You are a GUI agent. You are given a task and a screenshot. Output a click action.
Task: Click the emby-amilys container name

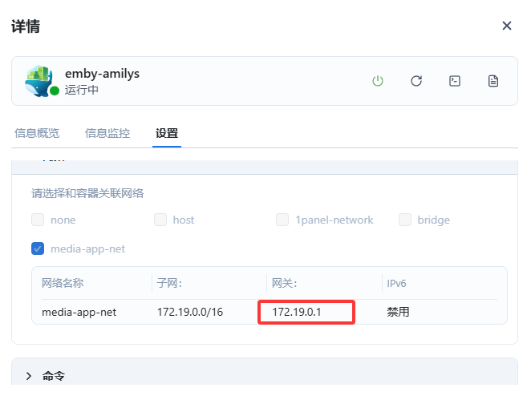pos(102,74)
